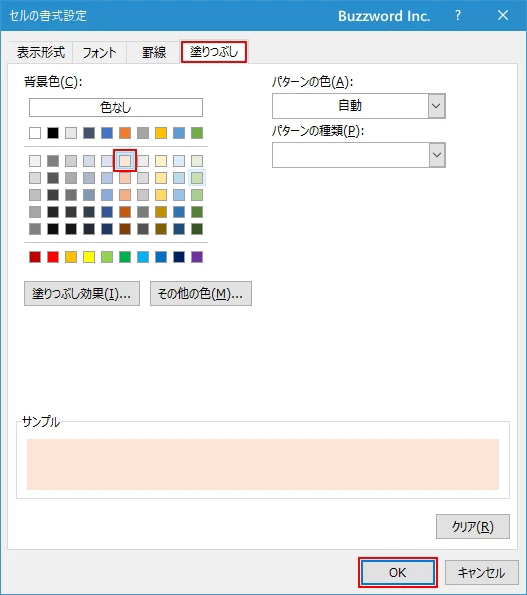
Task: Choose the orange theme color swatch
Action: point(125,133)
